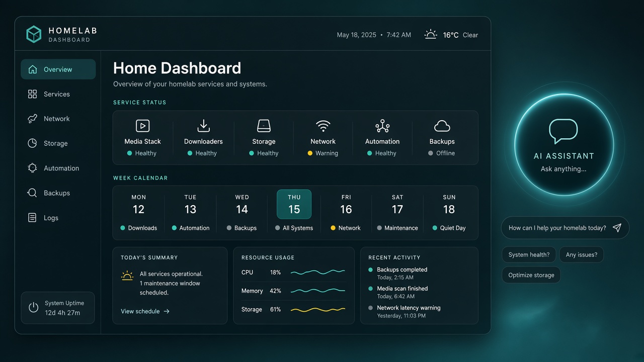
Task: Click the Media Stack play icon
Action: [x=143, y=126]
